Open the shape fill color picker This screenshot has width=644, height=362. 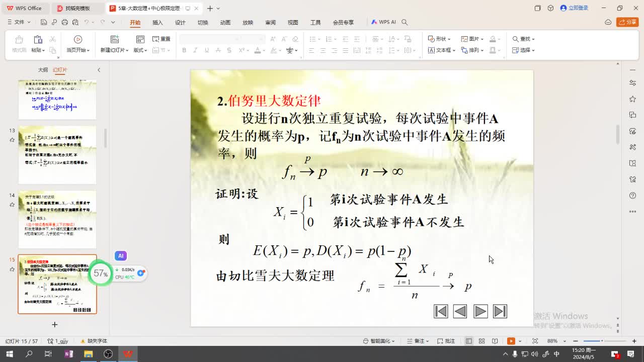click(493, 39)
